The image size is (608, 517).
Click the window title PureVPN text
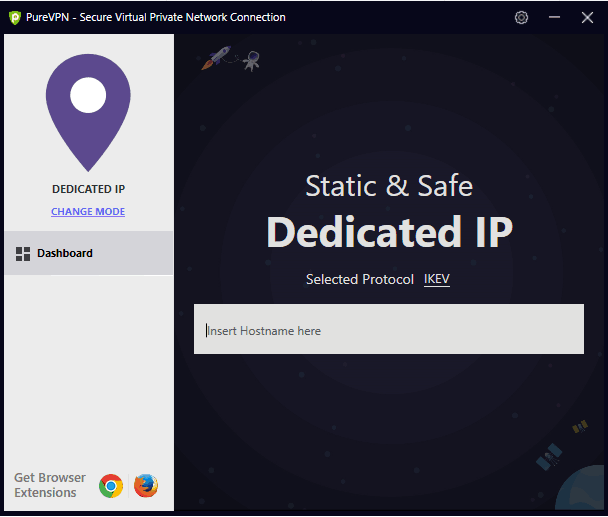[155, 17]
